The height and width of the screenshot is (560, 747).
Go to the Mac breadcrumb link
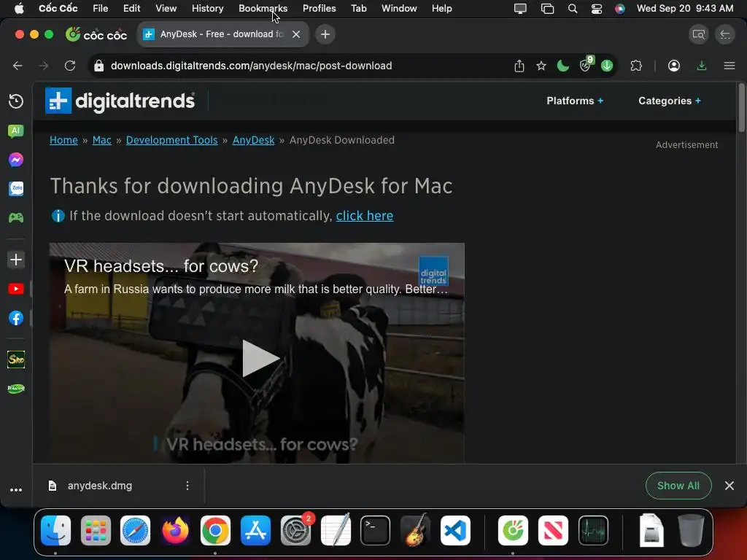click(x=101, y=140)
